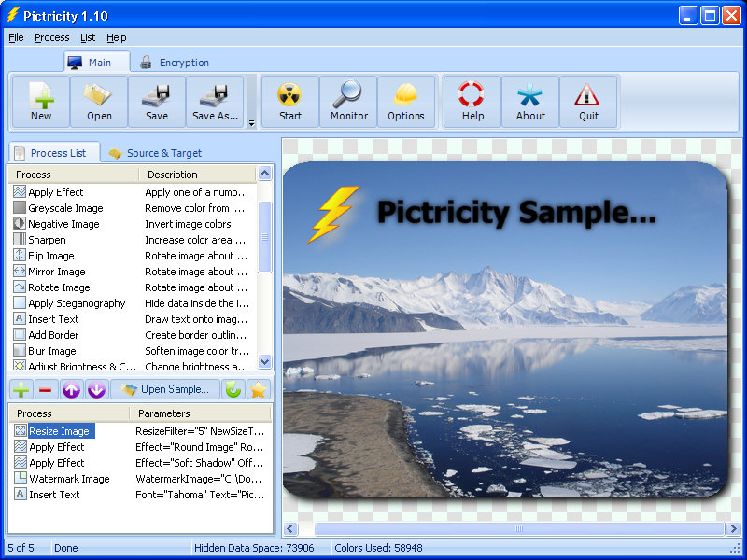Click the green refresh arrow button
The width and height of the screenshot is (747, 560).
pos(233,389)
